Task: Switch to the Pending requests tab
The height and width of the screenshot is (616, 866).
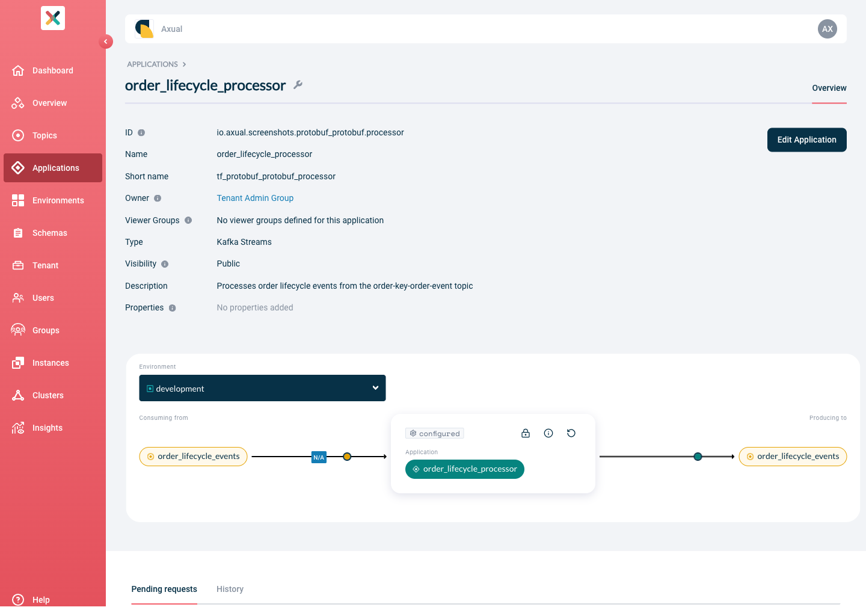Action: coord(164,589)
